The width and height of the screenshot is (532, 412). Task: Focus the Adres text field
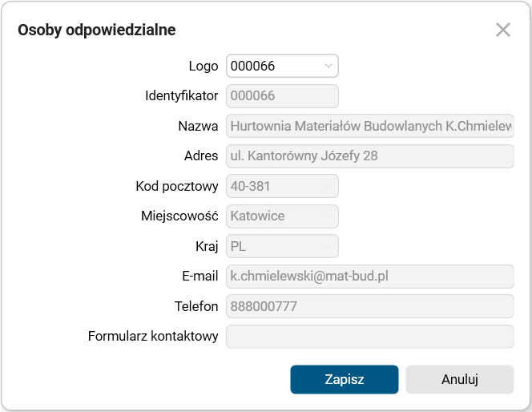point(369,156)
